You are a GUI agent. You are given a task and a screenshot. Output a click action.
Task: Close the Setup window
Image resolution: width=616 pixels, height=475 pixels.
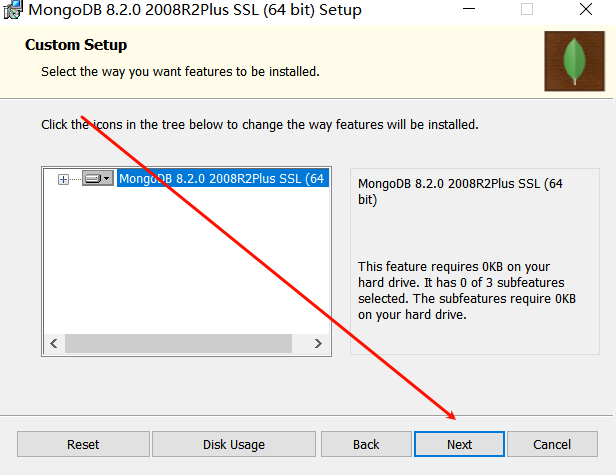586,9
